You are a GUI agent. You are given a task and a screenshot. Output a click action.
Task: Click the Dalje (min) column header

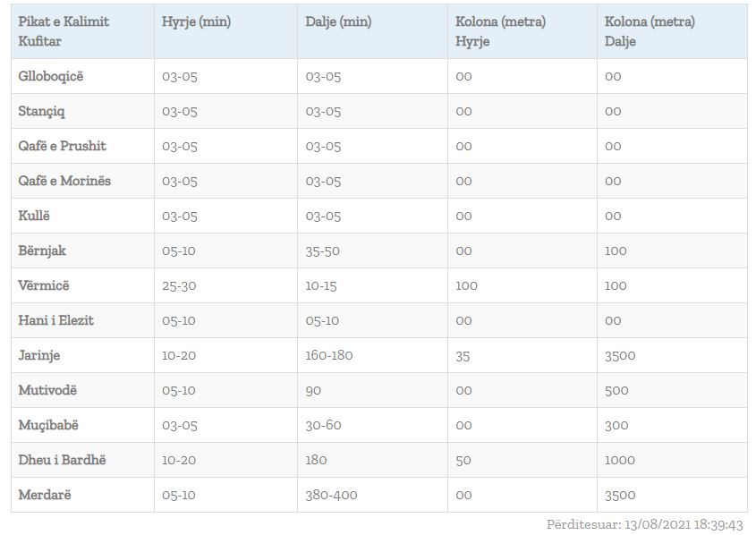(338, 22)
